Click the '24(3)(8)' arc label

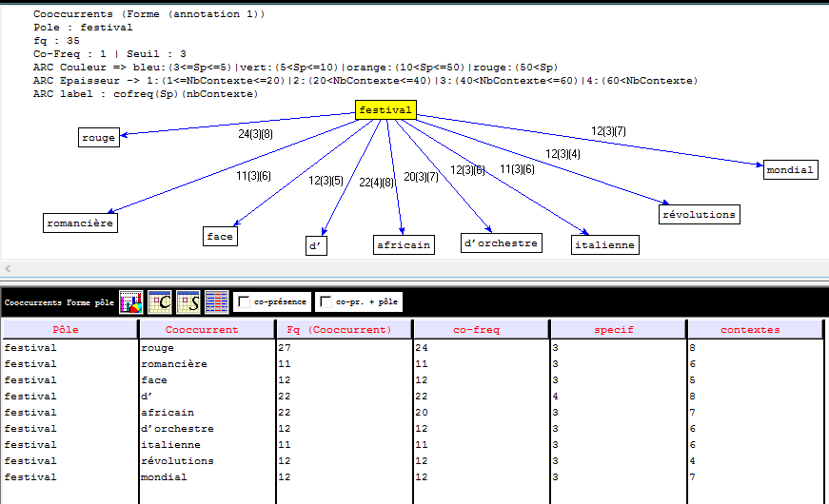point(255,134)
